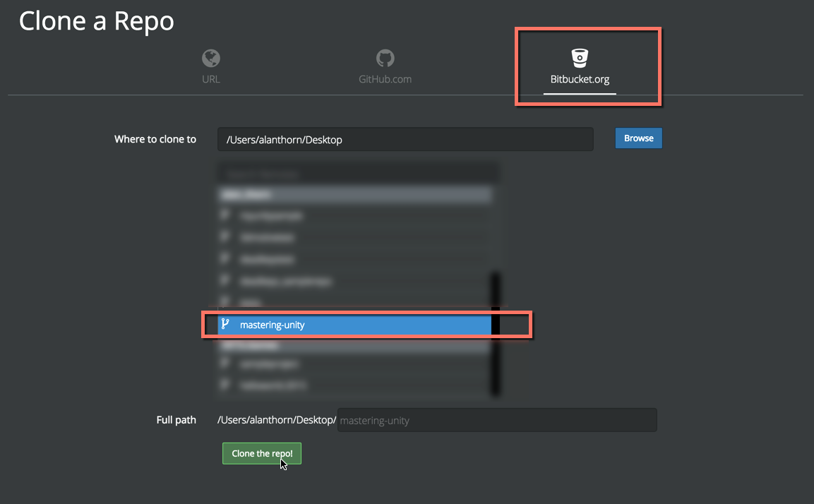Open the Browse folder button

638,138
